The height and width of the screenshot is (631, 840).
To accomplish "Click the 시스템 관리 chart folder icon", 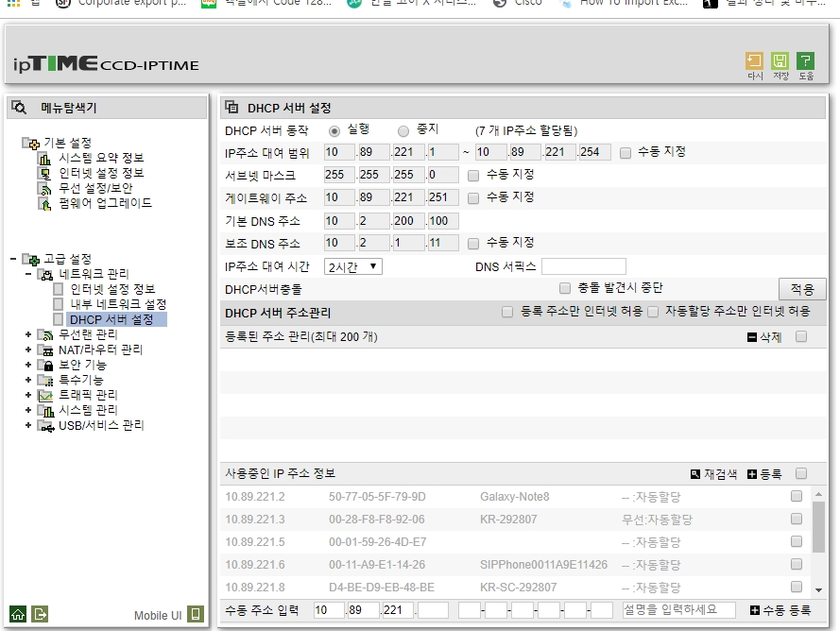I will point(45,411).
